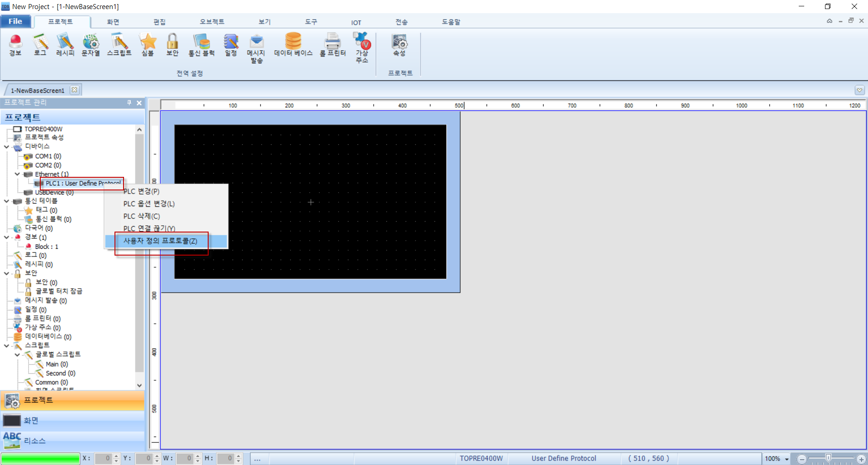This screenshot has height=465, width=868.
Task: Switch to the 오브젝트 ribbon tab
Action: (212, 22)
